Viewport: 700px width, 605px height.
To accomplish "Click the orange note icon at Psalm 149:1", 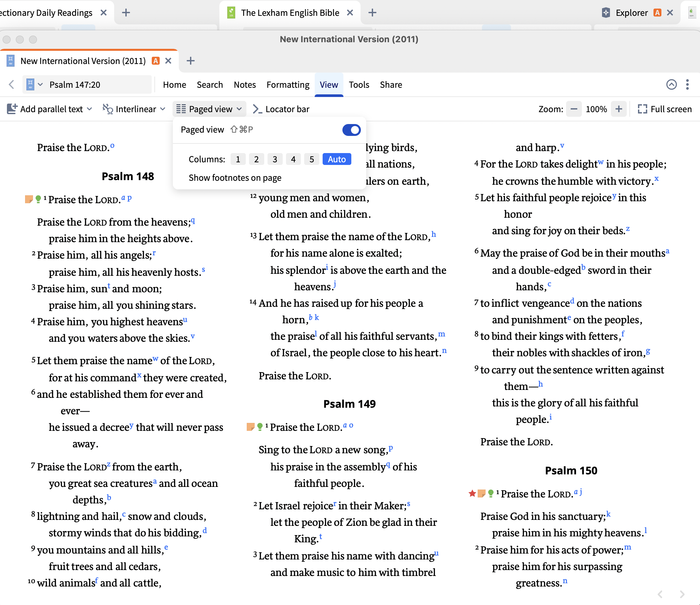I will 251,427.
